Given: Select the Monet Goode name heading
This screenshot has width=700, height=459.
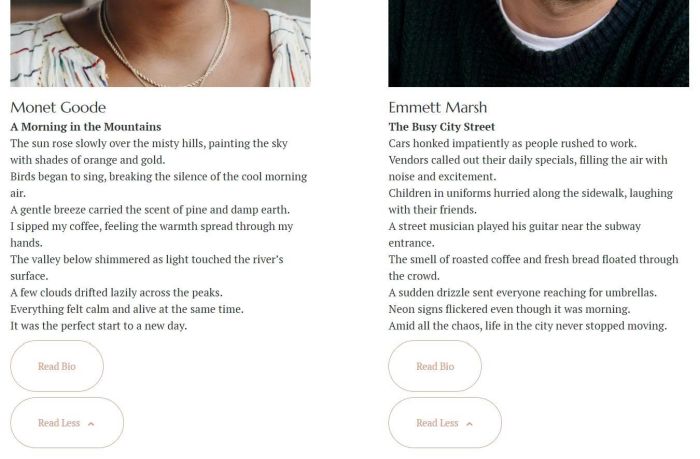Looking at the screenshot, I should pyautogui.click(x=58, y=107).
